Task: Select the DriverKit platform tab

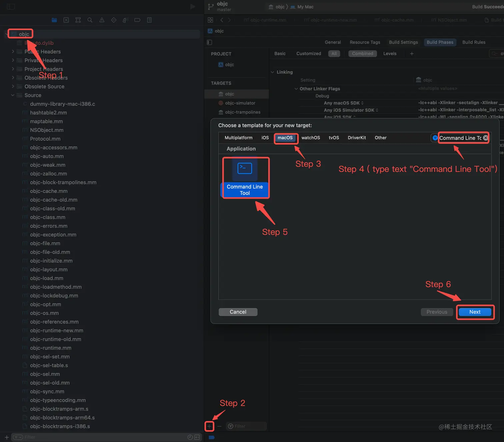Action: (357, 138)
